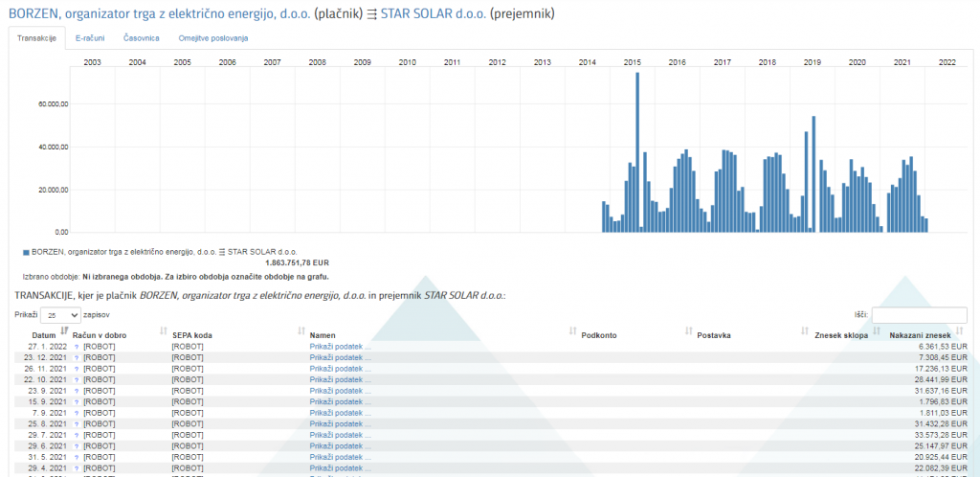Image resolution: width=980 pixels, height=477 pixels.
Task: Click the tallest 2015 bar in the chart
Action: coord(637,152)
